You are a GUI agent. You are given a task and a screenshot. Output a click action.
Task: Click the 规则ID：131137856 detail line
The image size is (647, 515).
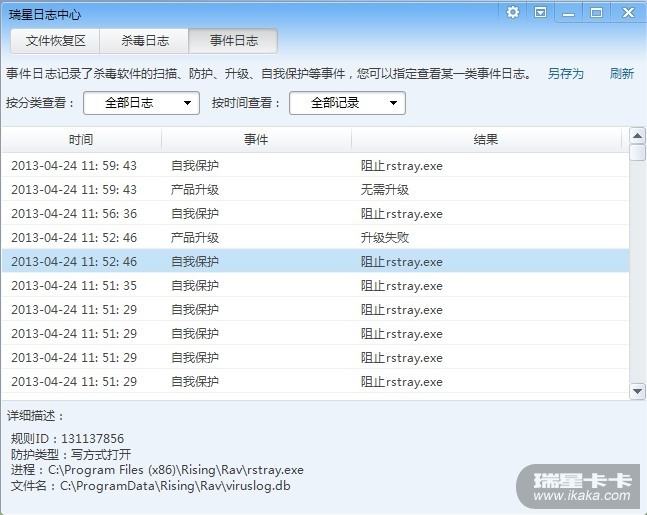click(67, 438)
